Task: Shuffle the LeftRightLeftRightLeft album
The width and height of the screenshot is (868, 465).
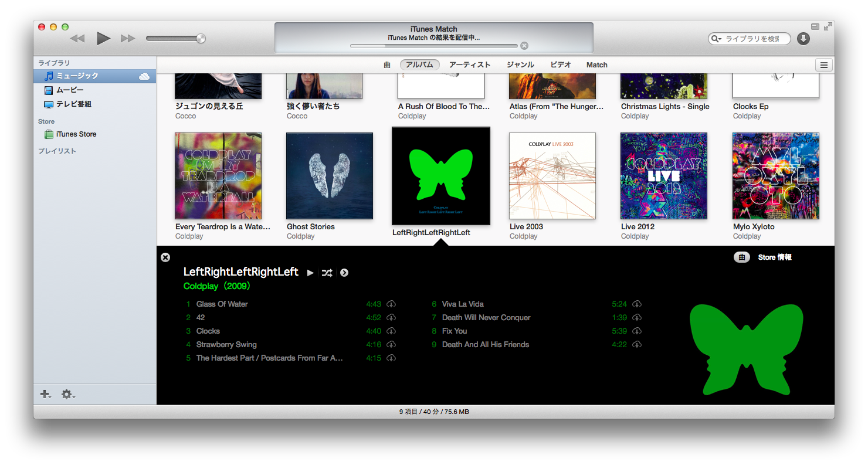Action: point(327,273)
